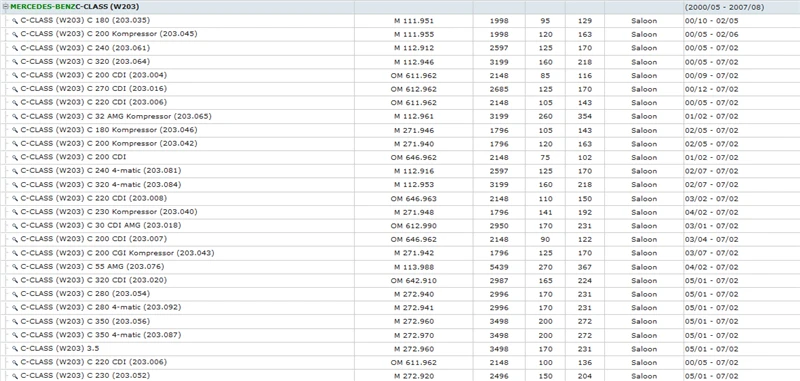Screen dimensions: 800x381
Task: Click the date range 00/12 - 07/02
Action: click(x=711, y=89)
